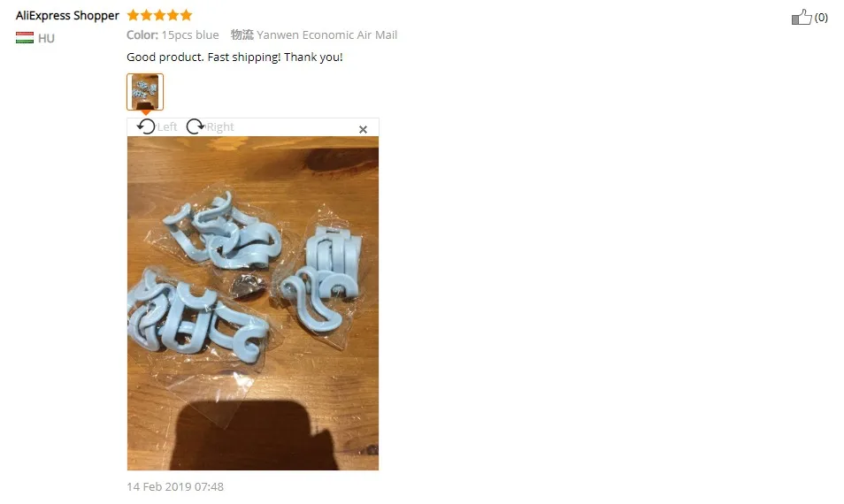Click the "15pcs blue" color value
The image size is (844, 504).
point(190,35)
